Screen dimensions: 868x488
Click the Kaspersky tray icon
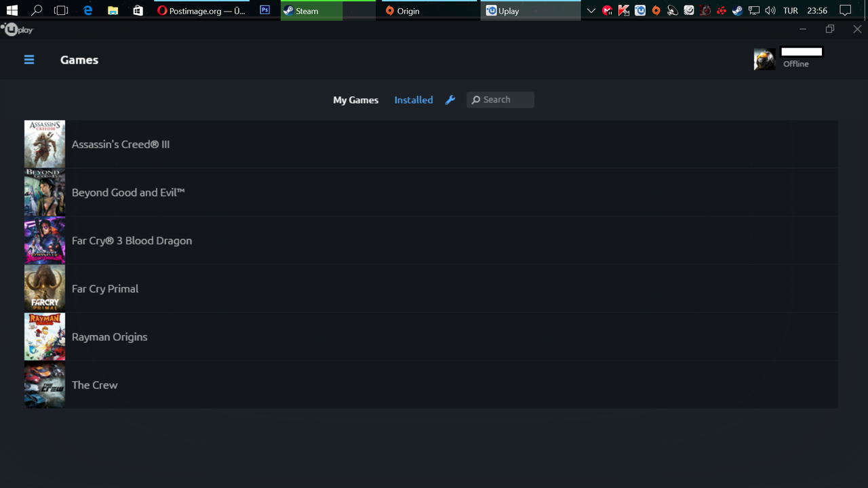623,11
